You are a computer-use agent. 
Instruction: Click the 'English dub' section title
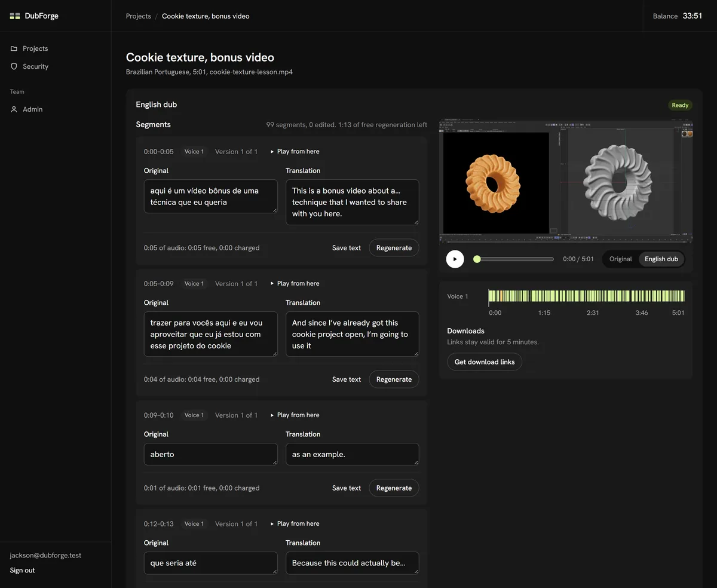point(156,105)
